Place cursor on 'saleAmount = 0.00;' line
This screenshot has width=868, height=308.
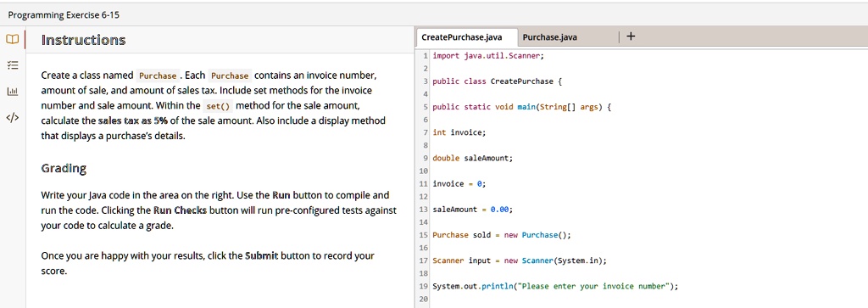click(473, 210)
